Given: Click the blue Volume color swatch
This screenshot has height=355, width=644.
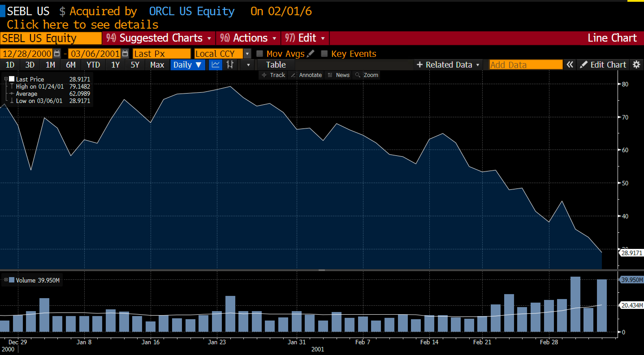Looking at the screenshot, I should point(12,280).
